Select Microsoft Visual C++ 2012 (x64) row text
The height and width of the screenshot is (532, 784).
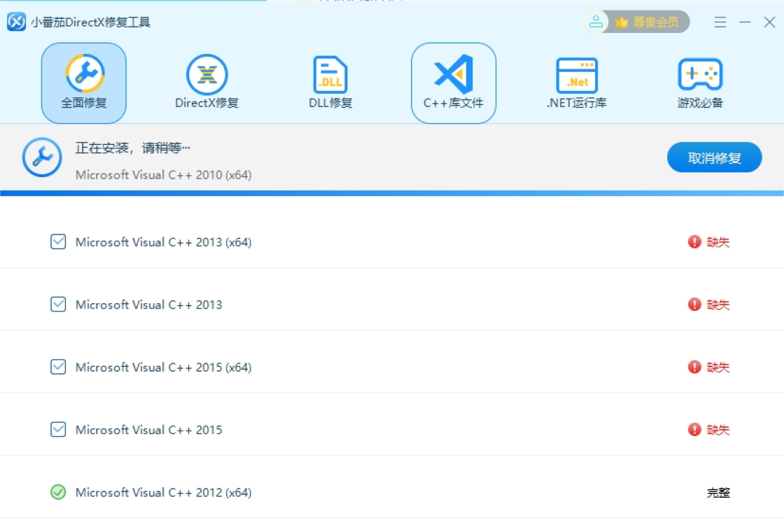click(164, 493)
